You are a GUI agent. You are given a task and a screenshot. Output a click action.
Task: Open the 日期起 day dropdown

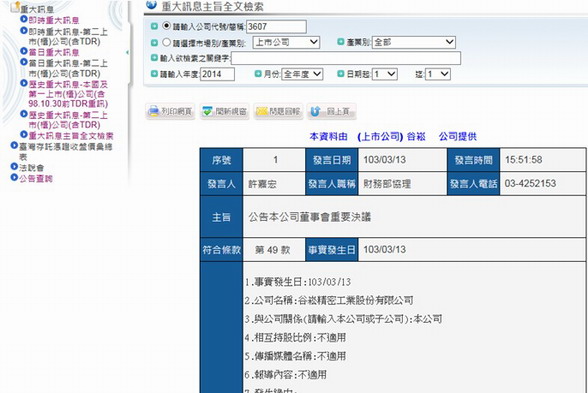[385, 74]
